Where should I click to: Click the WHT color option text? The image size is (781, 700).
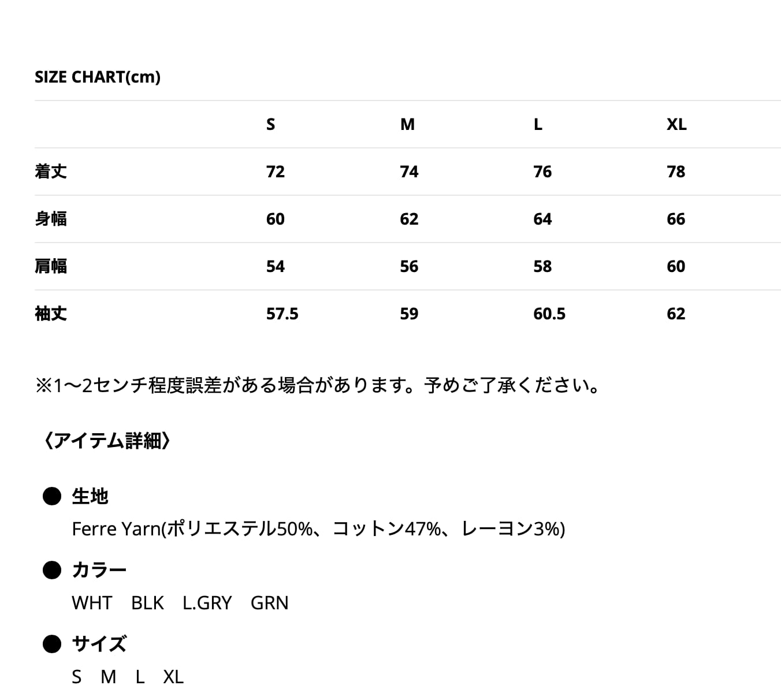point(92,603)
